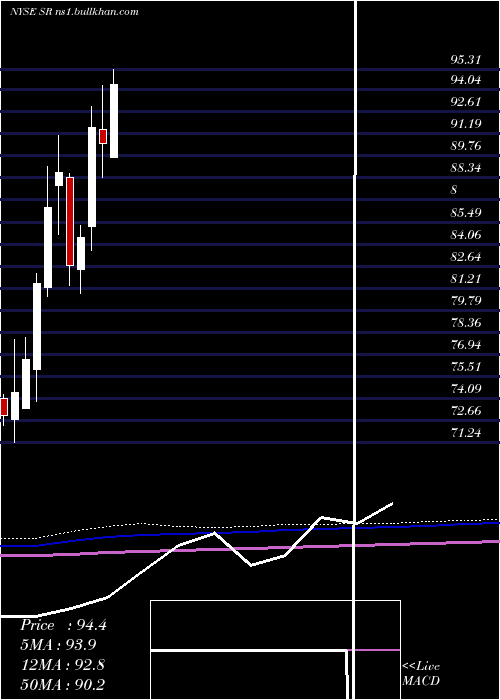The height and width of the screenshot is (700, 500).
Task: Click the 82.64 price axis label
Action: (466, 257)
